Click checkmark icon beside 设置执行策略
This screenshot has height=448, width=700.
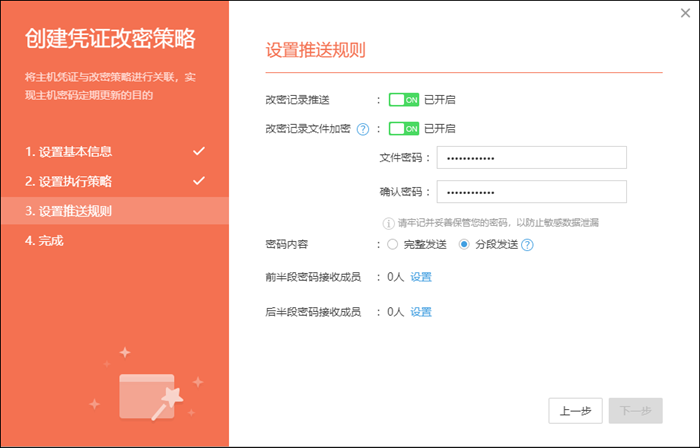coord(198,181)
